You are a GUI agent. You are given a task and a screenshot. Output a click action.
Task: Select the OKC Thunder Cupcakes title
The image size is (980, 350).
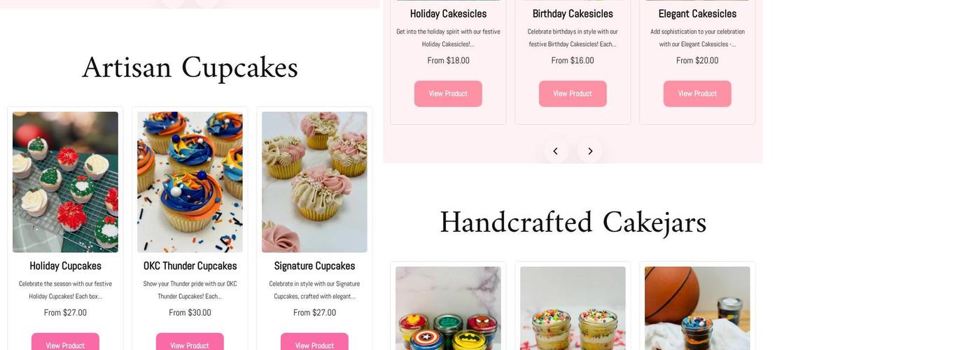(x=190, y=266)
